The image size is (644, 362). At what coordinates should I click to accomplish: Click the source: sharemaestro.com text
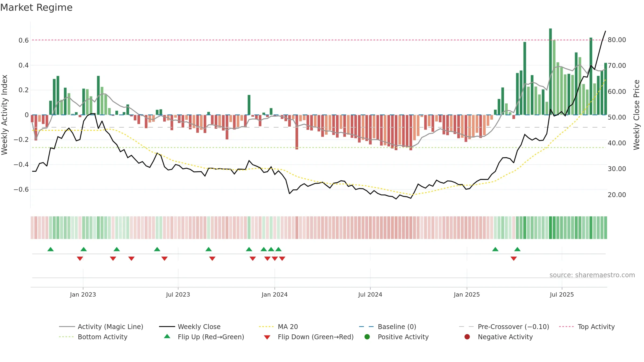(x=592, y=275)
